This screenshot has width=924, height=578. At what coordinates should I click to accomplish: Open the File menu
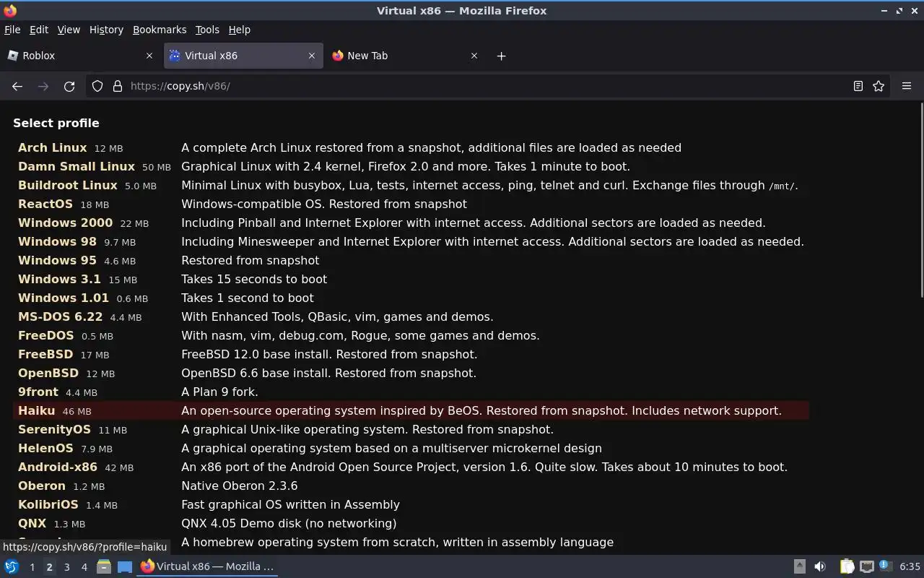coord(12,30)
